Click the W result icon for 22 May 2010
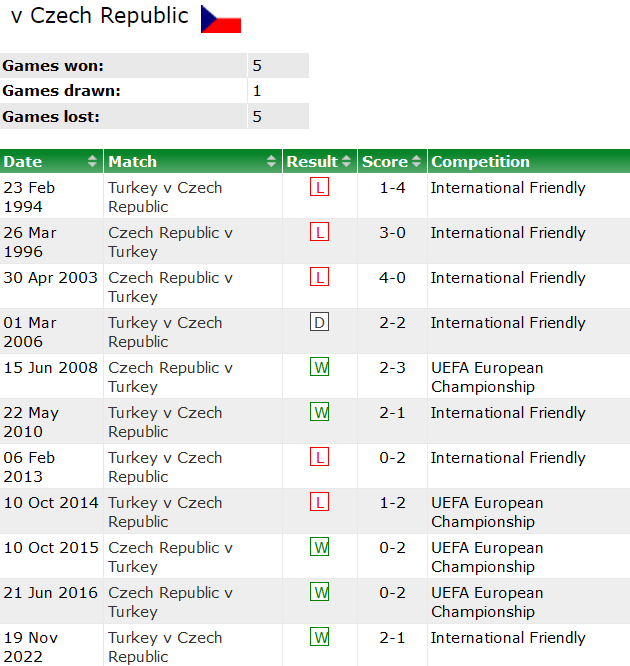 click(319, 412)
